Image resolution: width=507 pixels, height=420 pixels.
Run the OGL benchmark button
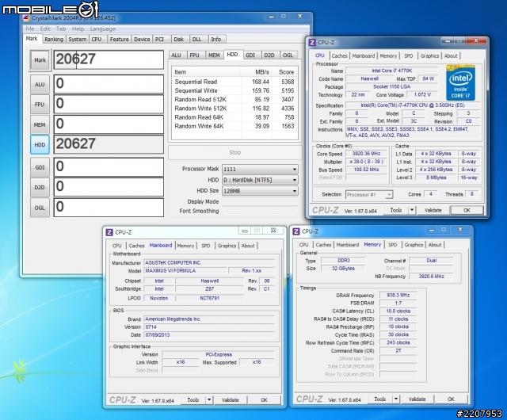click(x=40, y=208)
